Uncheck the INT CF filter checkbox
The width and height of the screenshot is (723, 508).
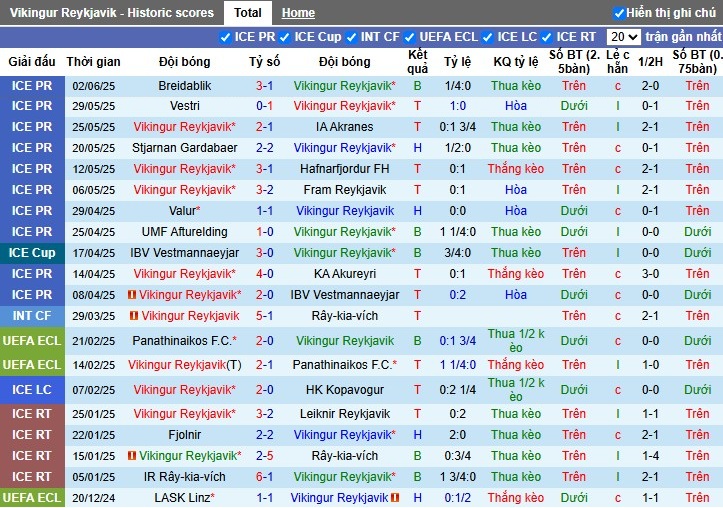[x=351, y=37]
